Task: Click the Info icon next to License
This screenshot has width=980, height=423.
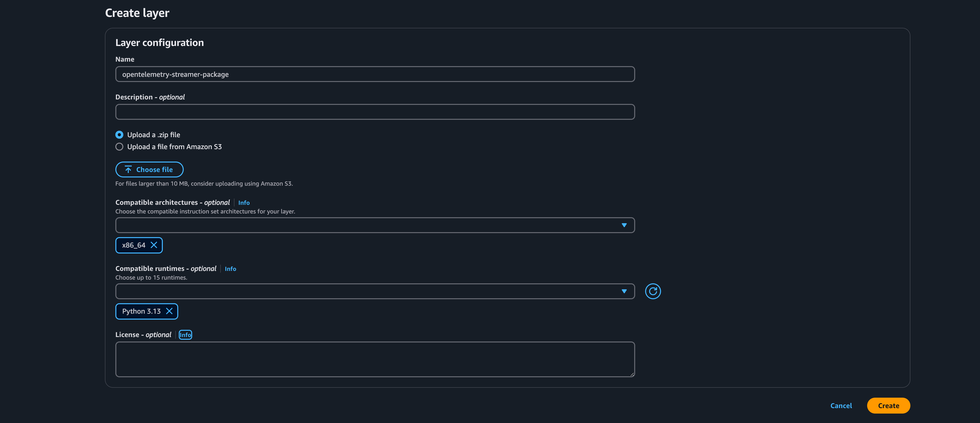Action: [x=185, y=335]
